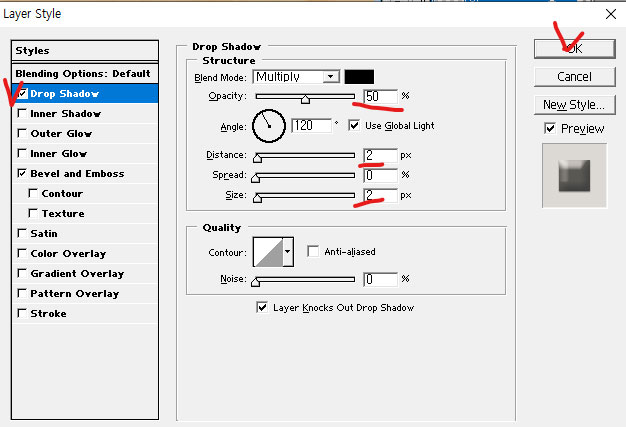The image size is (626, 427).
Task: Enable the Gradient Overlay checkbox
Action: click(x=22, y=273)
